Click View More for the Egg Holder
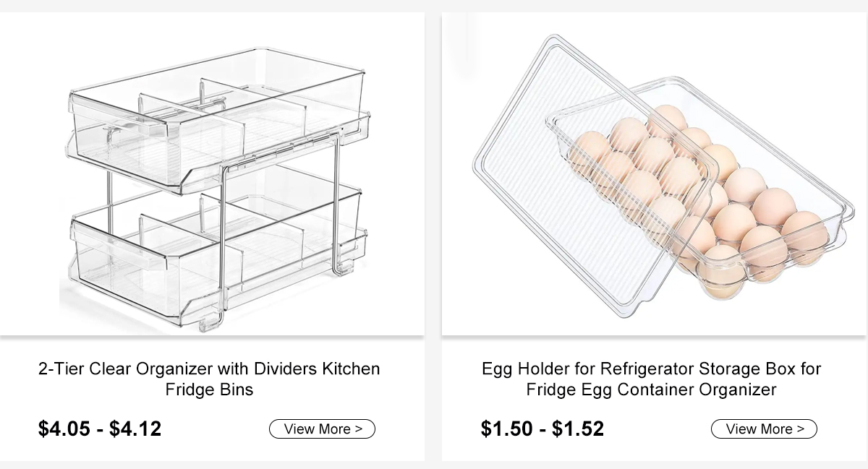Screen dimensions: 868x469 click(764, 429)
